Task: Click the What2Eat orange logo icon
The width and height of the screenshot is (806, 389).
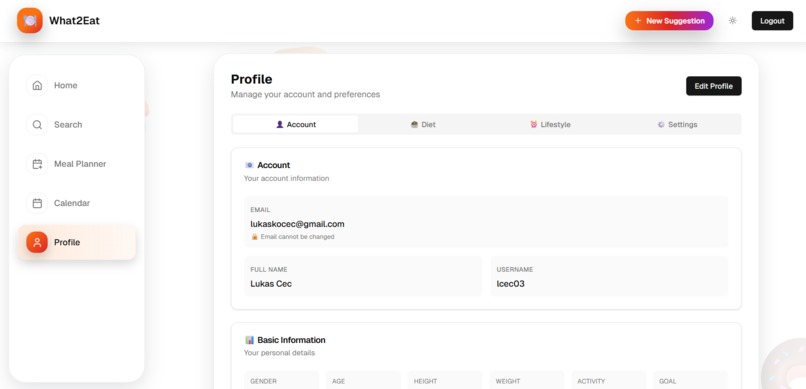Action: pyautogui.click(x=30, y=21)
